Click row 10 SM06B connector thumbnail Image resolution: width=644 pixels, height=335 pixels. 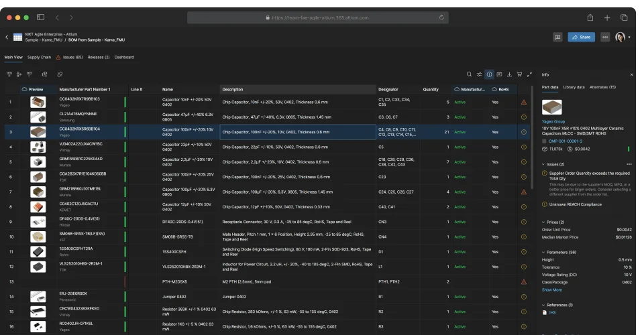38,237
